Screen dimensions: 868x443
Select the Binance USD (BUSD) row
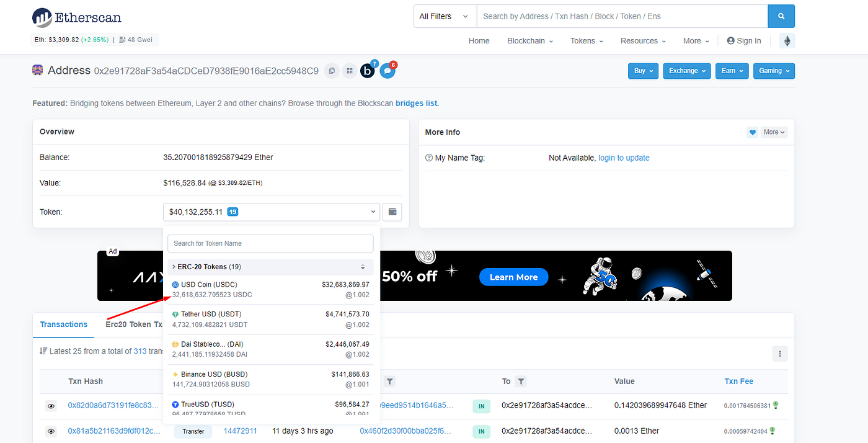[270, 379]
